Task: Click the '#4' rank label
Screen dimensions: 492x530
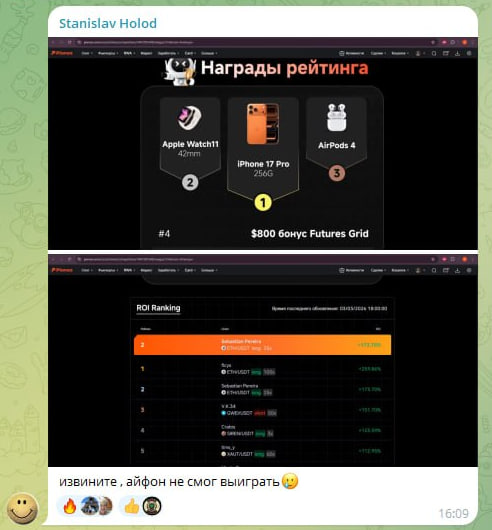Action: pos(164,234)
